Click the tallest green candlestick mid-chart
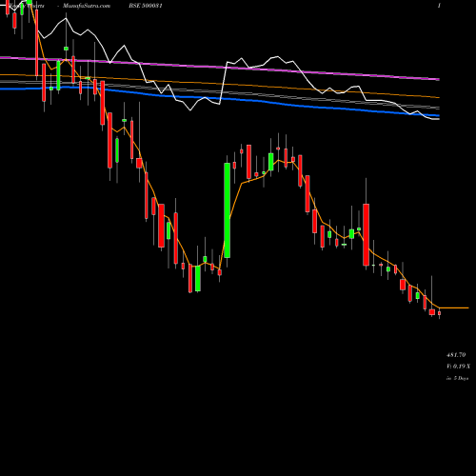Screen dimensions: 476x476 point(228,210)
